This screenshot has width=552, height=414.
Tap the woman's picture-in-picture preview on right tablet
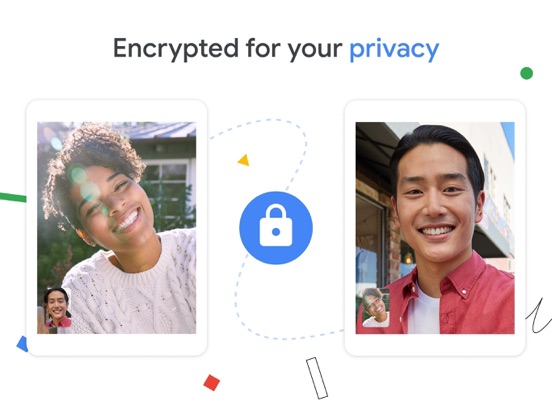[x=376, y=308]
